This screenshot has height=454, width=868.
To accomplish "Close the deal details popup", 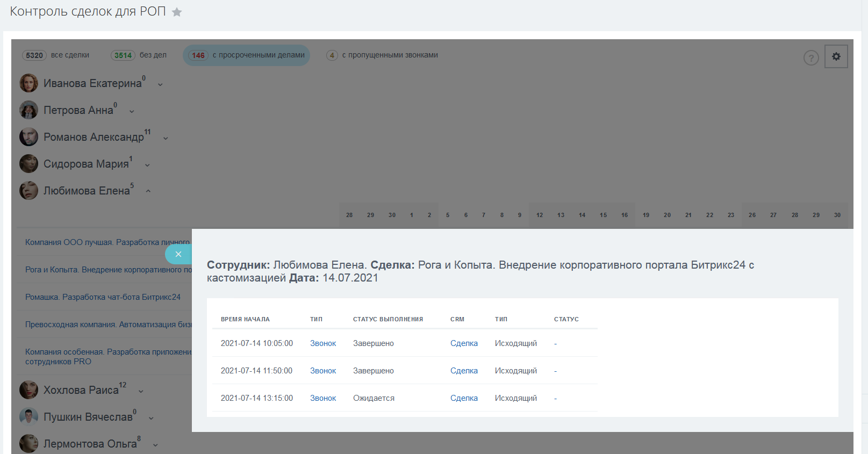I will coord(178,254).
